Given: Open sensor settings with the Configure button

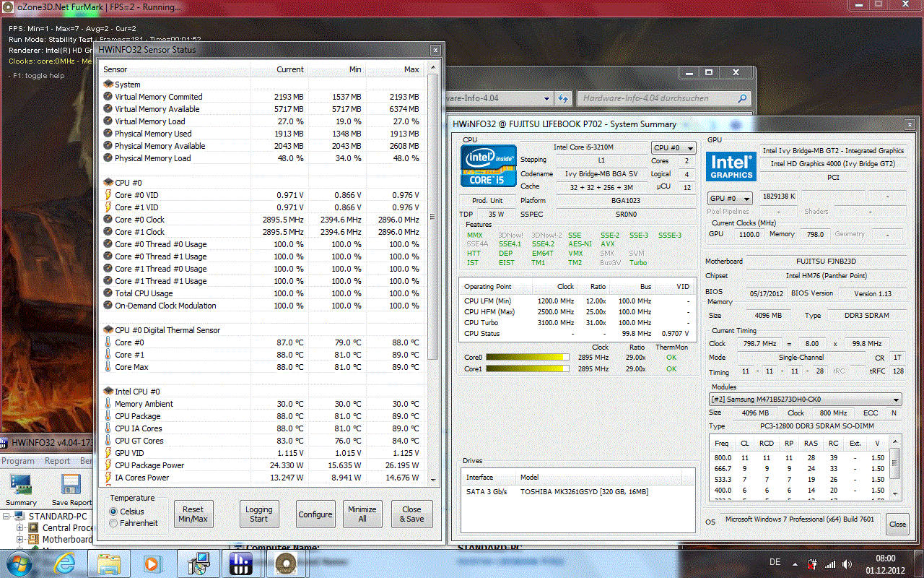Looking at the screenshot, I should coord(315,514).
